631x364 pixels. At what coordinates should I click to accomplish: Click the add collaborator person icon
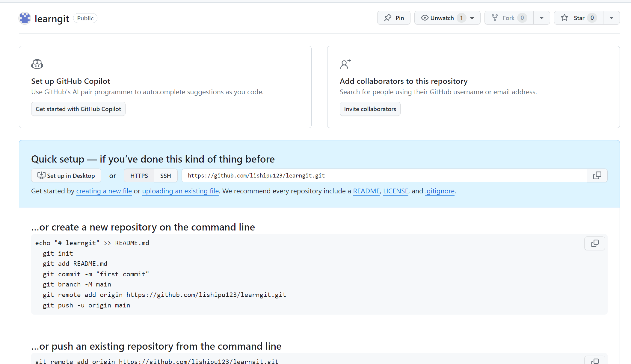345,64
